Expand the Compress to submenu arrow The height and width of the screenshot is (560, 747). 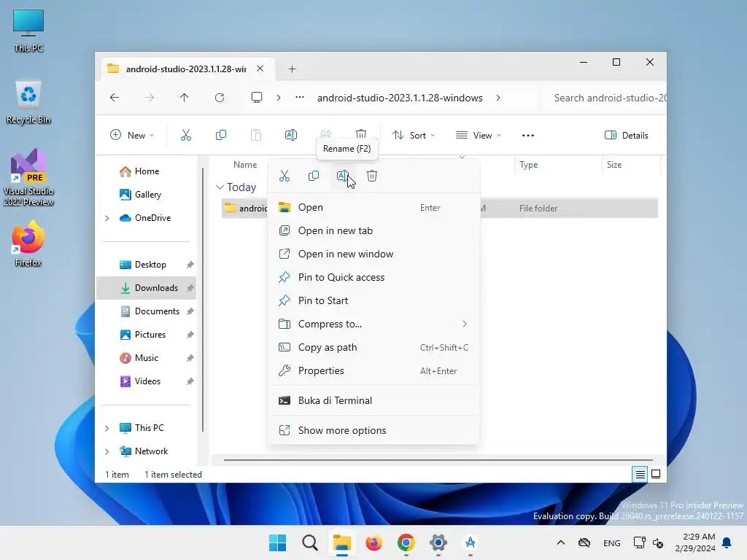point(465,324)
